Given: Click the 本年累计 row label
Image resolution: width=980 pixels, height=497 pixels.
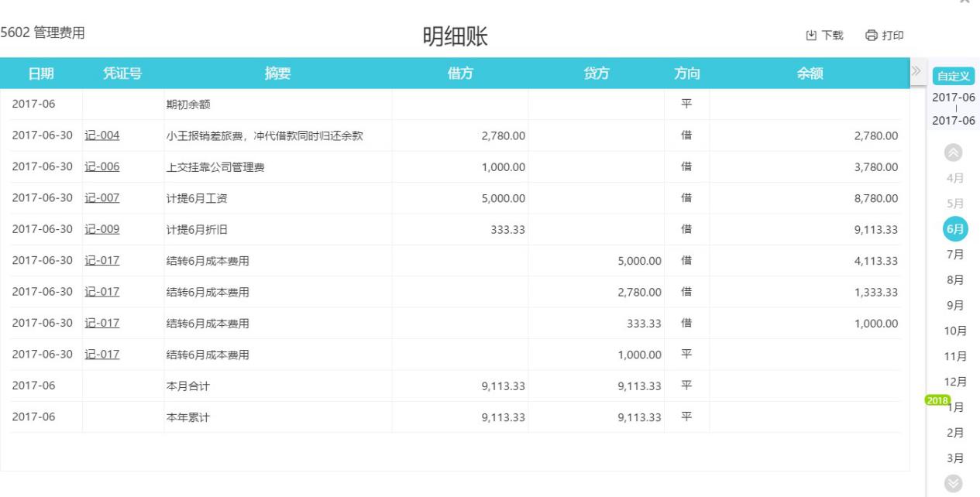Looking at the screenshot, I should (188, 417).
